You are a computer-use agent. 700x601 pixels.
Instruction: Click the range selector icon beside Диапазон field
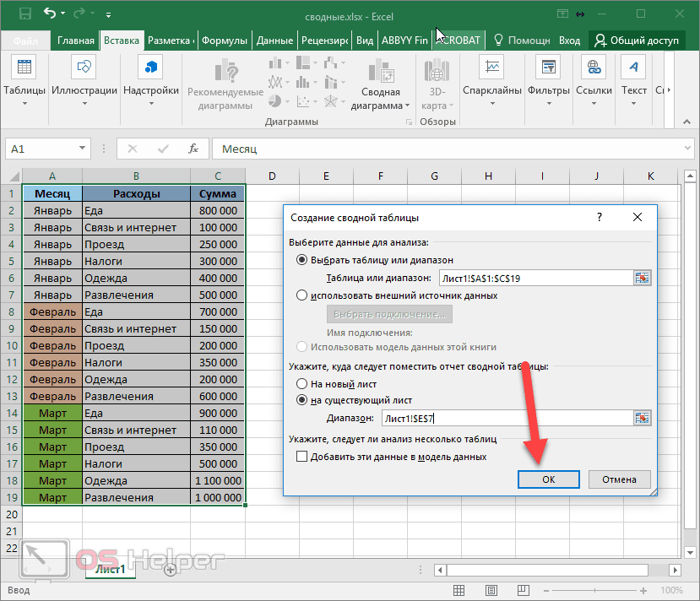(644, 416)
